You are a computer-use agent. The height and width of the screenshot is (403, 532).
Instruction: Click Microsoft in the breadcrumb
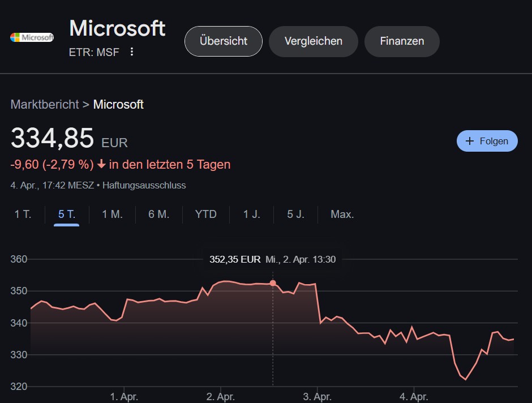coord(118,105)
